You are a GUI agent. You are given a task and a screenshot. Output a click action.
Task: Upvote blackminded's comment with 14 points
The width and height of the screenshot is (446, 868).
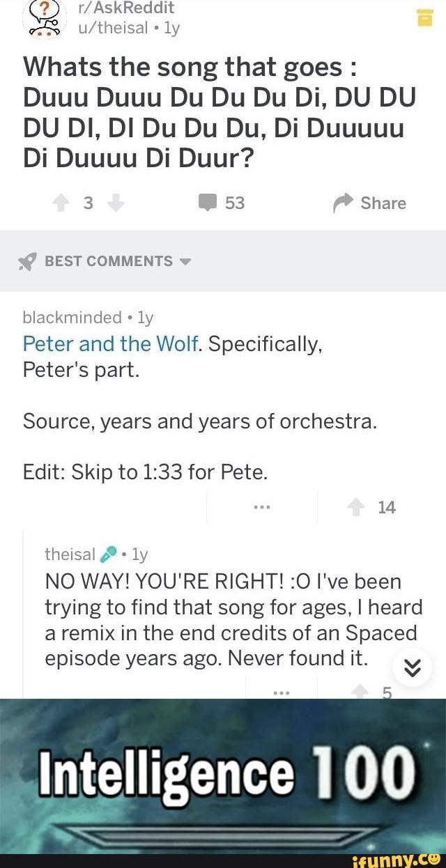356,508
